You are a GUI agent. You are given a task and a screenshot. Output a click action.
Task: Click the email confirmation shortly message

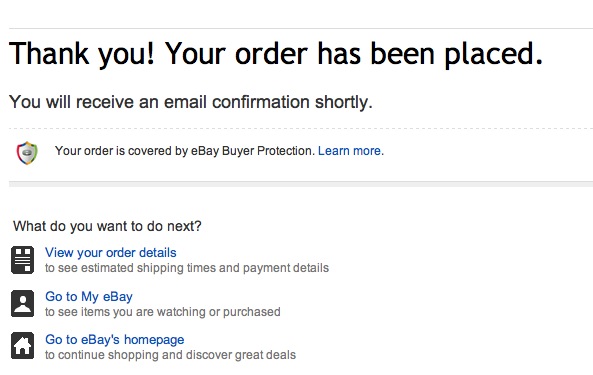(191, 102)
